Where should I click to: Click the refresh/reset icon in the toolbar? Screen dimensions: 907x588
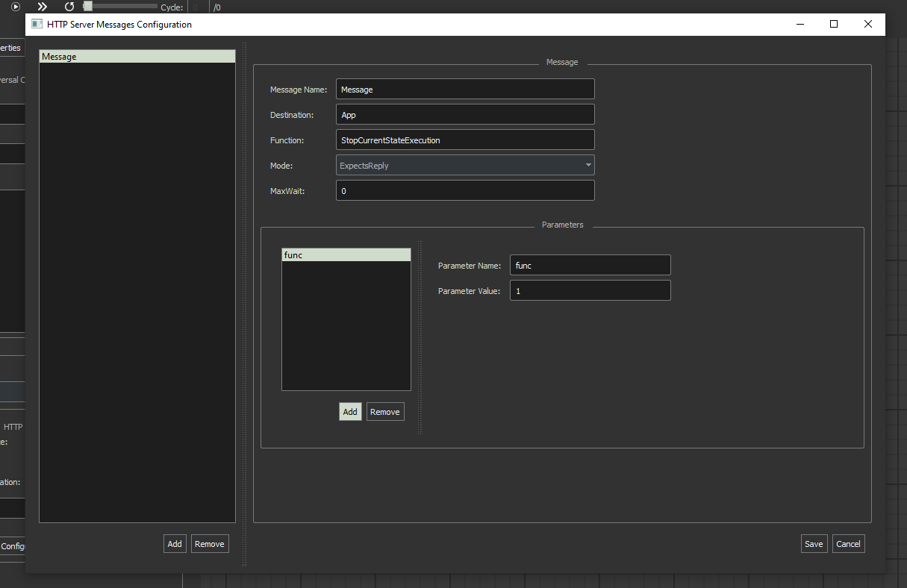69,7
